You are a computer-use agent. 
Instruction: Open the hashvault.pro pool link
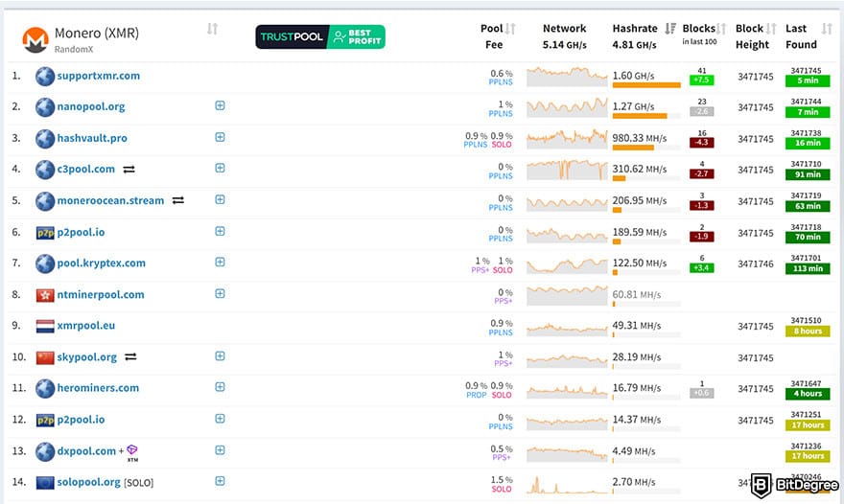tap(92, 138)
